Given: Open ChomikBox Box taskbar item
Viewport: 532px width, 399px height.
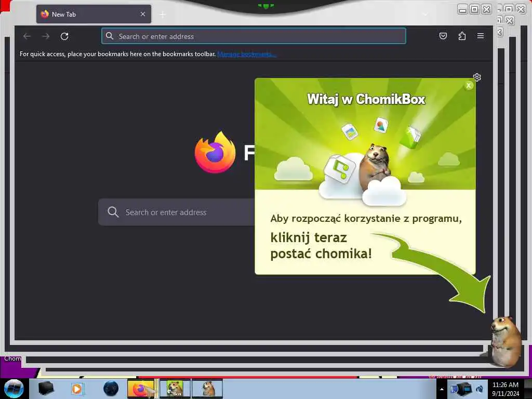Looking at the screenshot, I should point(175,389).
